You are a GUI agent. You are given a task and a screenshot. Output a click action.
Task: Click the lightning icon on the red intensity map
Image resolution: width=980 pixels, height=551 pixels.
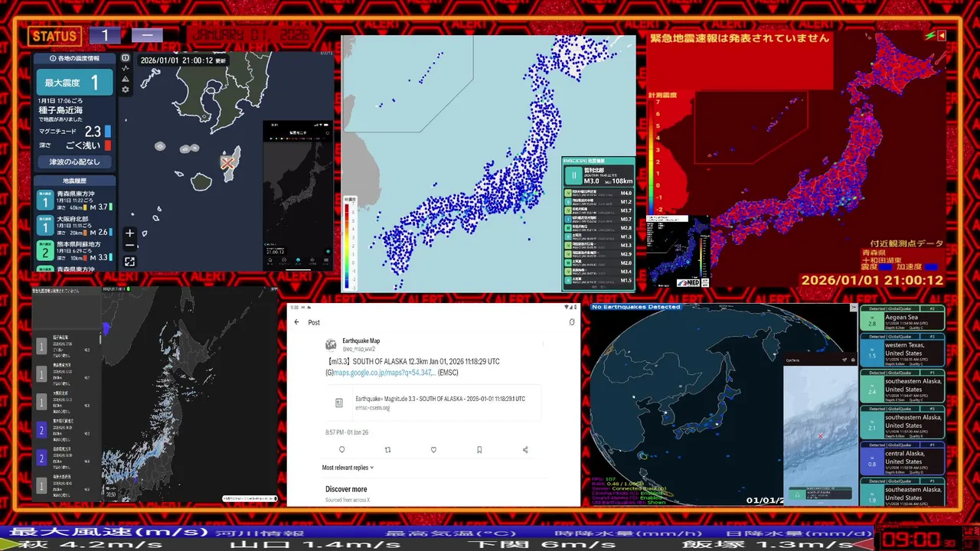[929, 35]
